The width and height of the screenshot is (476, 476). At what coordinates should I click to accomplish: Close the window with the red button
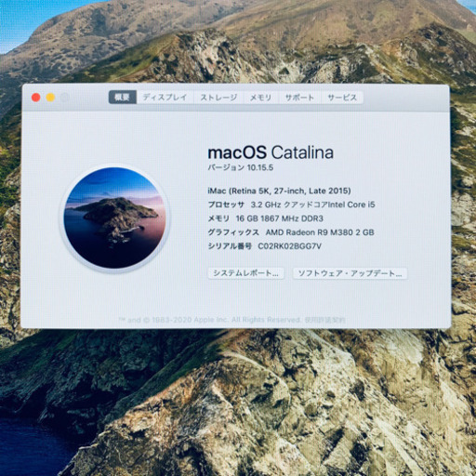coord(36,98)
